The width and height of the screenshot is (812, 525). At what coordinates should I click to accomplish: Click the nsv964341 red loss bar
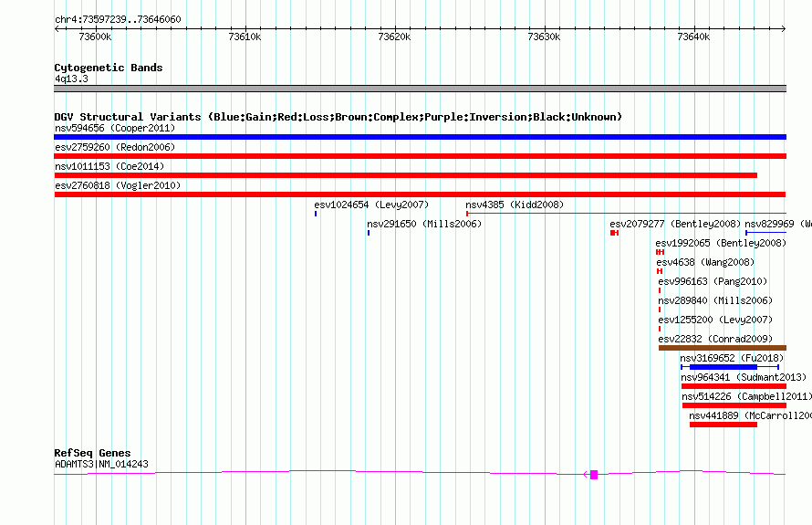pyautogui.click(x=734, y=386)
